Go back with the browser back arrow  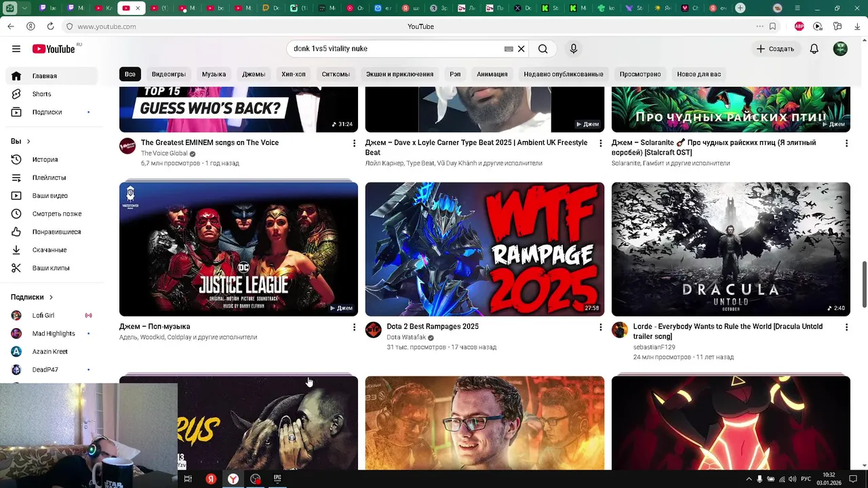(x=11, y=26)
